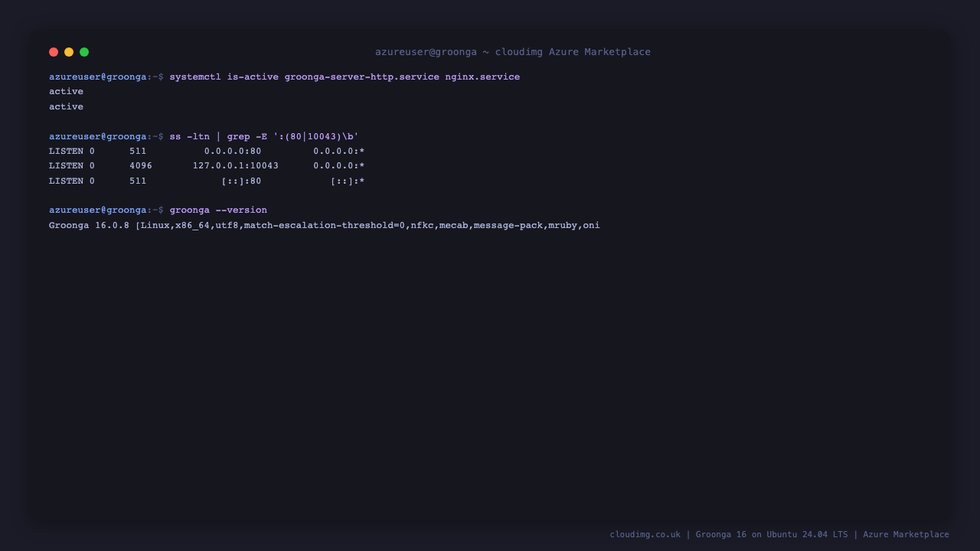Image resolution: width=980 pixels, height=551 pixels.
Task: Click the 'ss -ltn' command text
Action: click(190, 136)
